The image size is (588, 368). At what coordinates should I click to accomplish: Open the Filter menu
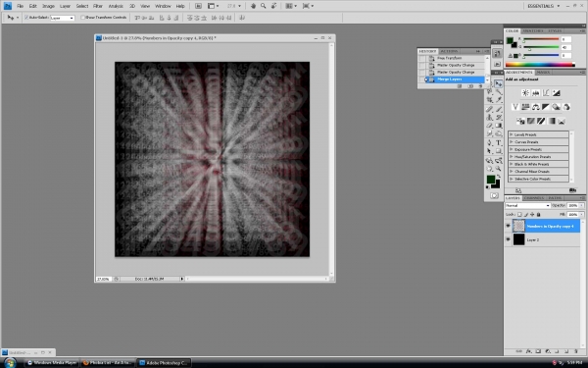[x=97, y=6]
